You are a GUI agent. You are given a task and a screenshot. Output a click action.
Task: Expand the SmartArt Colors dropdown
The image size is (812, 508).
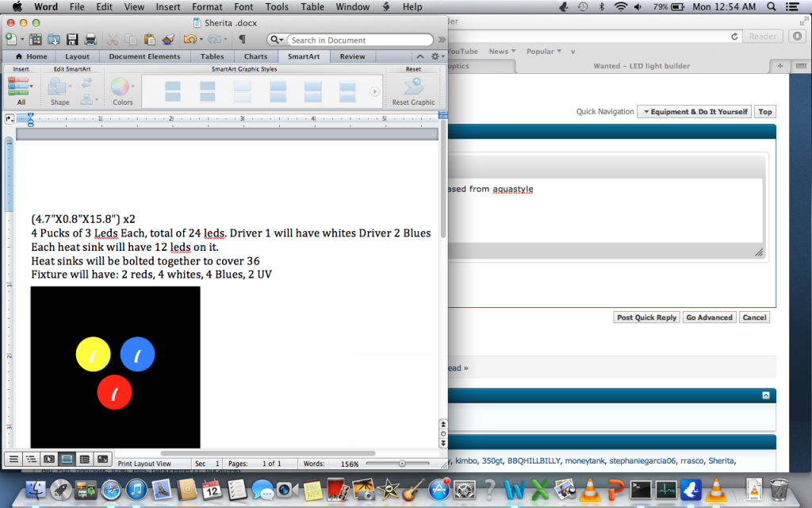click(x=122, y=90)
